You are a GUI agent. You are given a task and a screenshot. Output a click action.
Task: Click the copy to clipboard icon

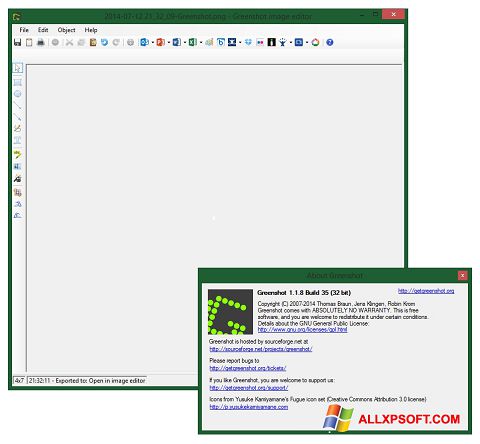[29, 42]
